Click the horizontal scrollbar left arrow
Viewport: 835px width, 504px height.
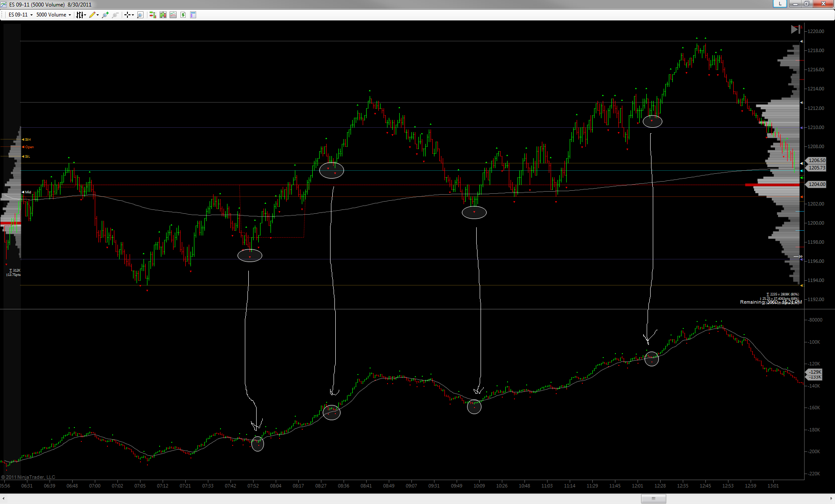3,498
